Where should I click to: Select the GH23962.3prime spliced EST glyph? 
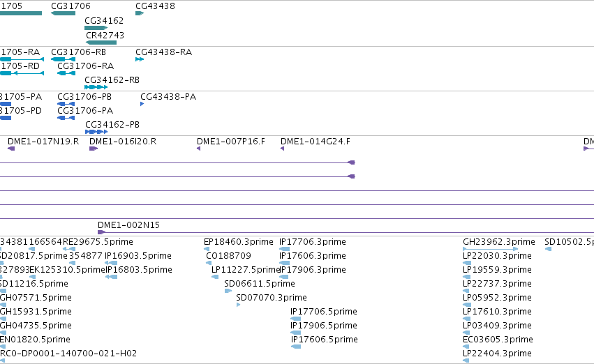(491, 249)
